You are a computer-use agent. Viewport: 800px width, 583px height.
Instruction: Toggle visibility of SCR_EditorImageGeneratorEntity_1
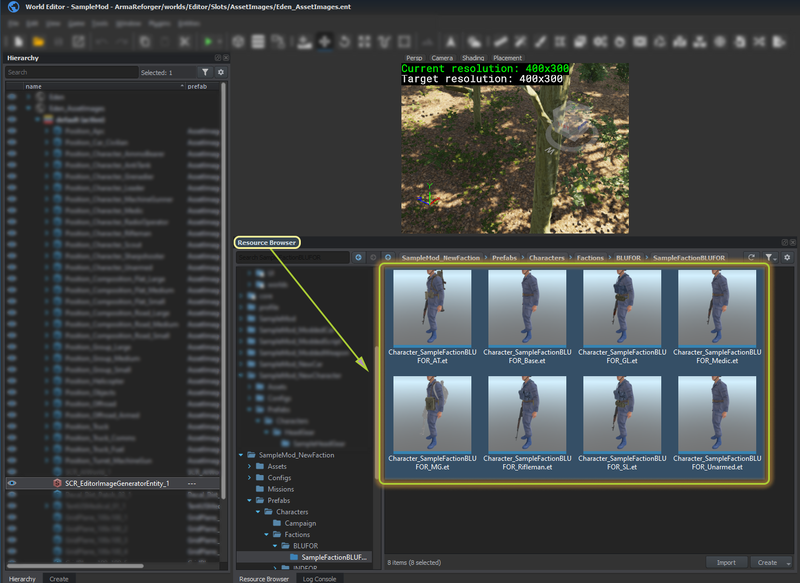coord(12,483)
